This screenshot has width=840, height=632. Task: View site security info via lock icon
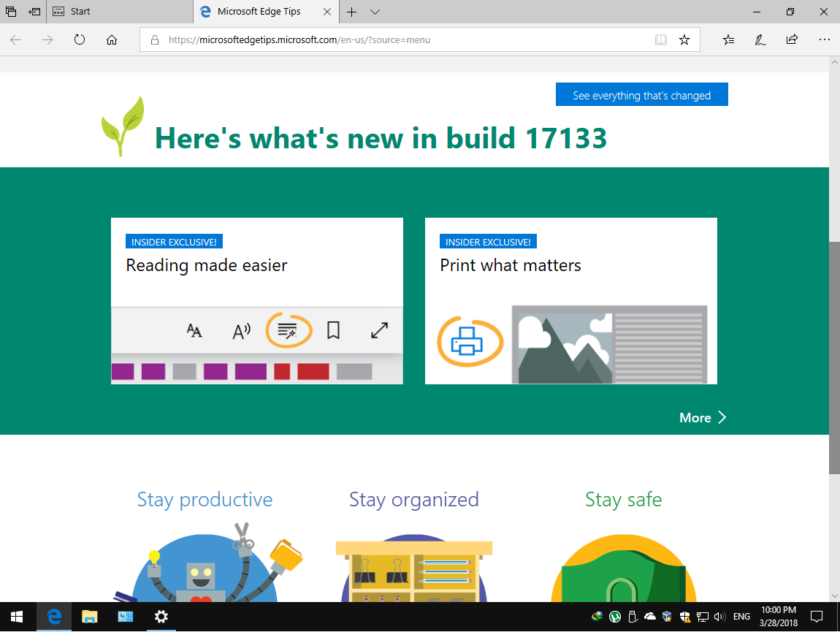point(155,39)
